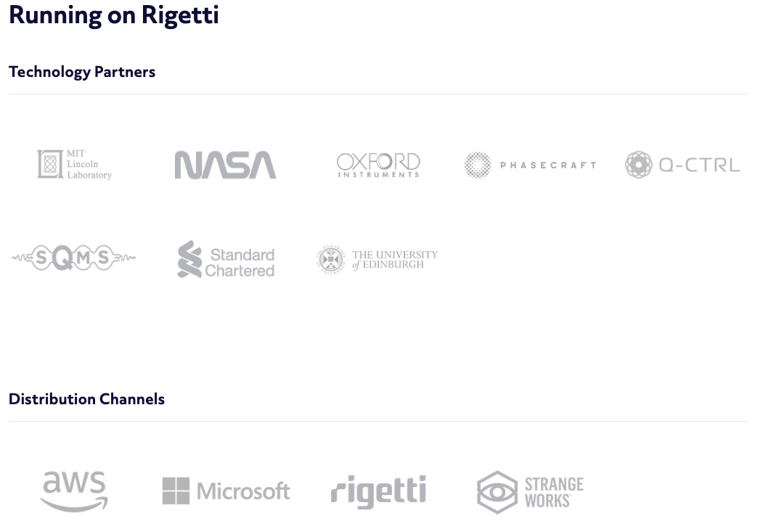Click the "Distribution Channels" section heading
Screen dimensions: 760x532
86,399
